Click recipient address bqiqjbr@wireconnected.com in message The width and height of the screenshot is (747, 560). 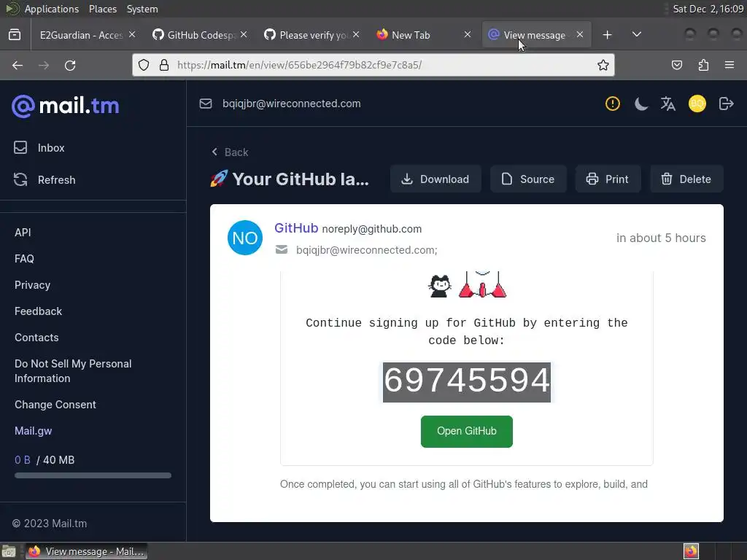coord(366,250)
